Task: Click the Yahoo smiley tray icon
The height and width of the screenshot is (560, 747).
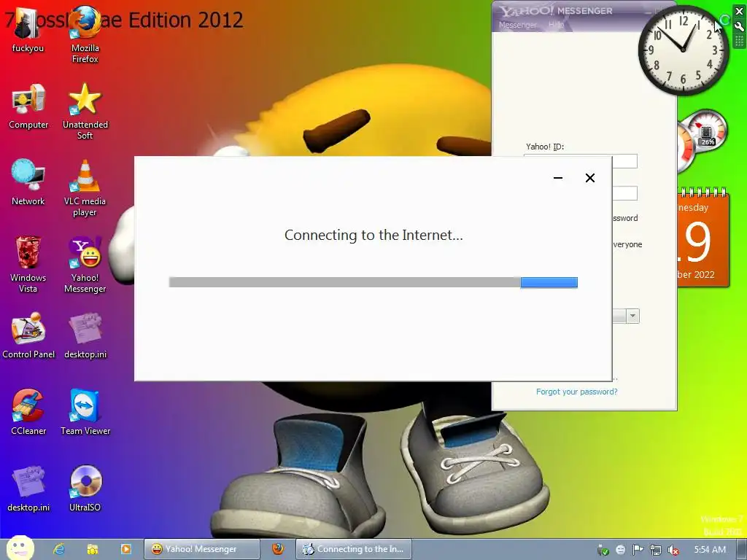Action: [620, 550]
